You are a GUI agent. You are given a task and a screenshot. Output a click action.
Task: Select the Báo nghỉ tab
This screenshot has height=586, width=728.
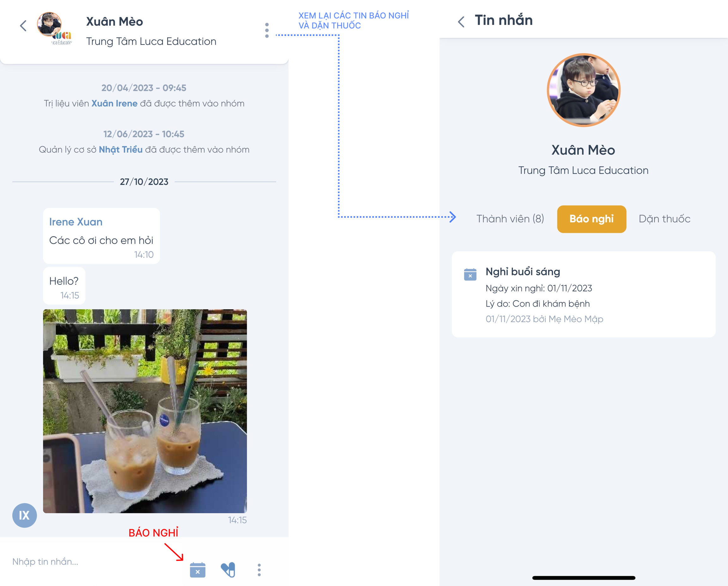[591, 219]
